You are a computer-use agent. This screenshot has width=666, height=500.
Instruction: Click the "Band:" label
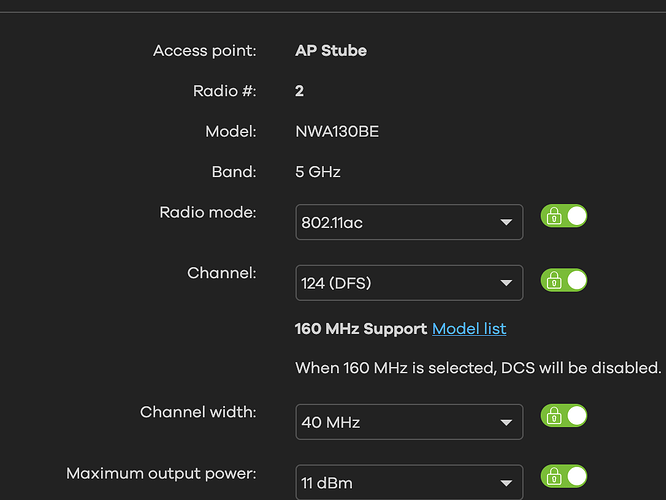coord(236,172)
